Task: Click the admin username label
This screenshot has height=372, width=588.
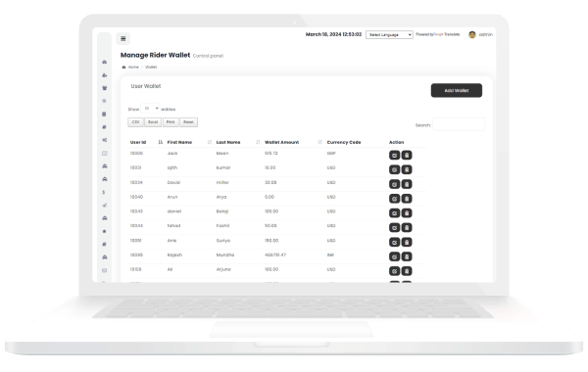Action: click(486, 34)
